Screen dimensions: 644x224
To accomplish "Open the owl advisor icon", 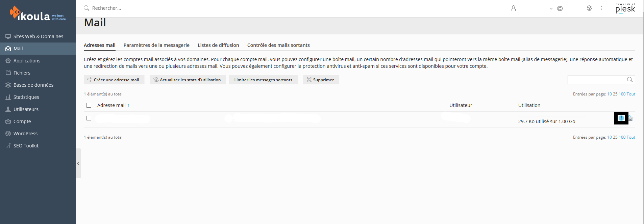I will (589, 8).
